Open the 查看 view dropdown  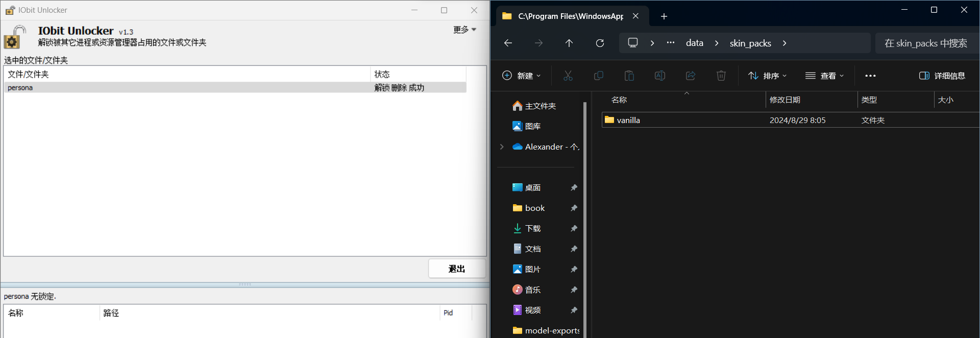point(824,76)
